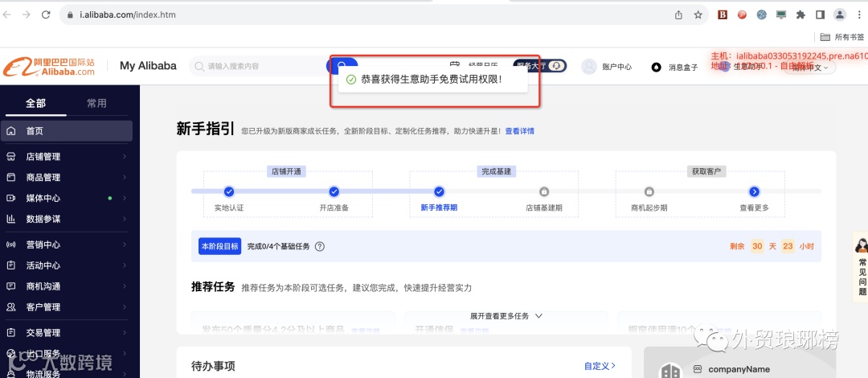Expand 店铺管理 with its chevron

(125, 157)
